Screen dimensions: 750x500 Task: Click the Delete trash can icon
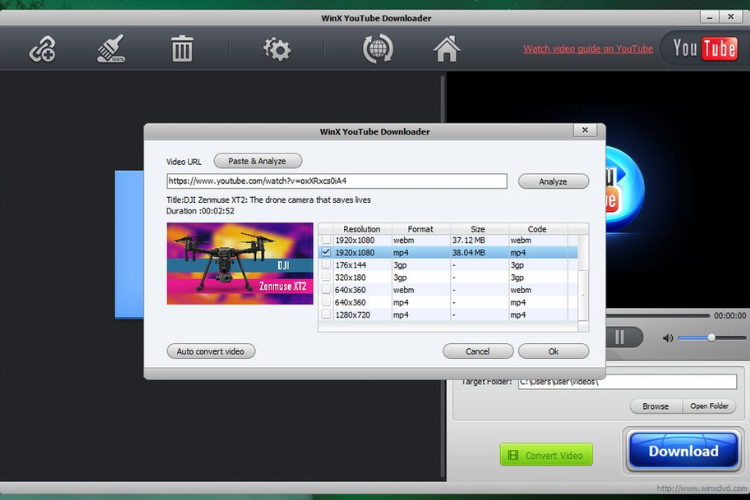point(182,48)
